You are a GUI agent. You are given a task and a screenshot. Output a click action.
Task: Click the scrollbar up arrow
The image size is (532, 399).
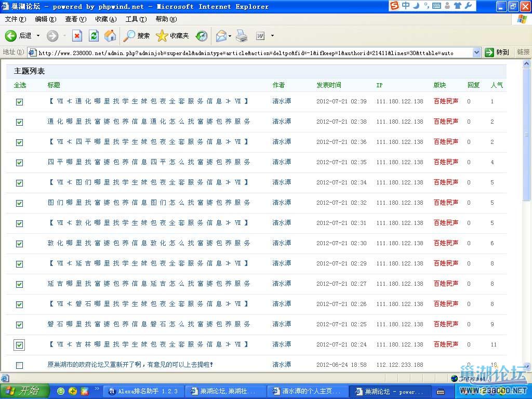point(526,63)
